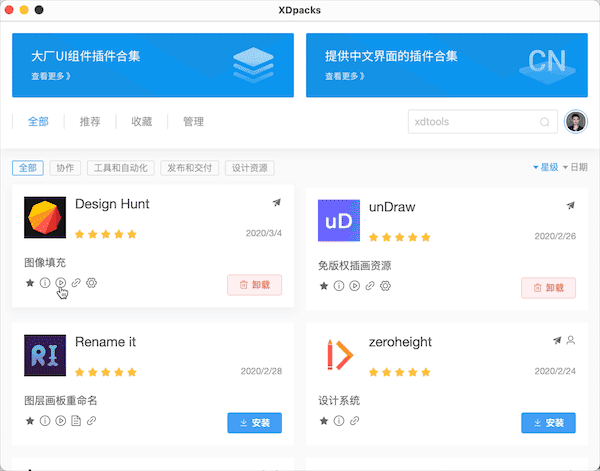This screenshot has height=471, width=600.
Task: Sort plugins by 日期
Action: [x=575, y=167]
